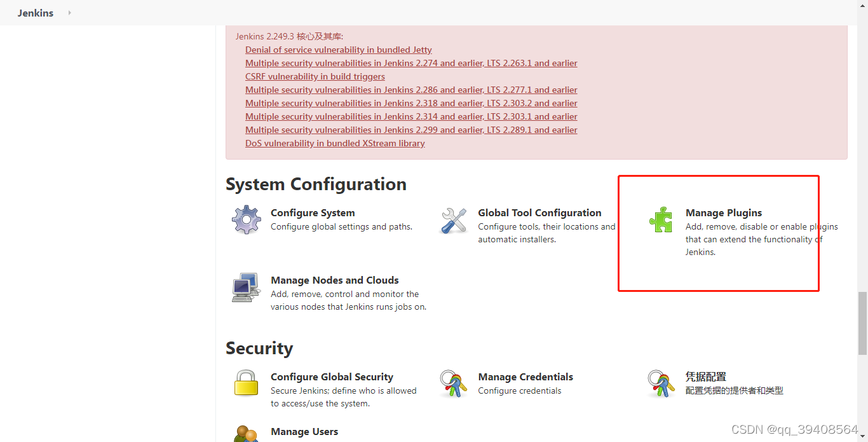Click the Manage Nodes and Clouds computer icon
Image resolution: width=868 pixels, height=442 pixels.
[246, 287]
